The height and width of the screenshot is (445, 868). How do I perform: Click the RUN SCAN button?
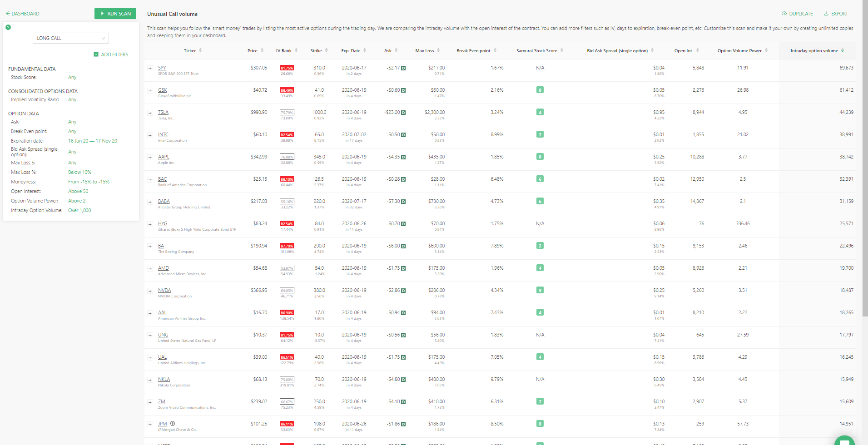click(115, 13)
